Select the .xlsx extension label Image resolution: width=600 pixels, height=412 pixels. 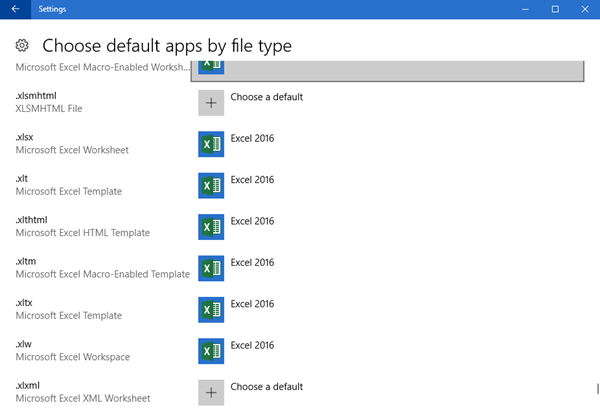(x=24, y=137)
